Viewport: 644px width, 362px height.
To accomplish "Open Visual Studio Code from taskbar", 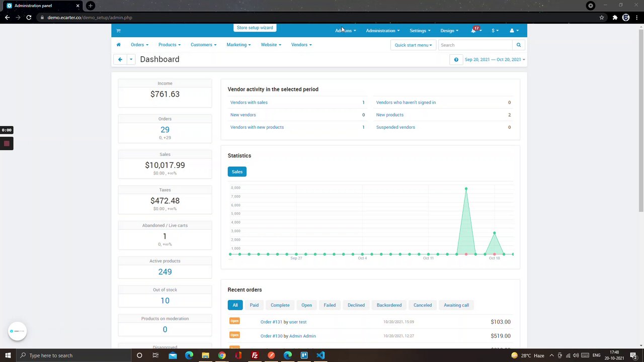I will [320, 355].
